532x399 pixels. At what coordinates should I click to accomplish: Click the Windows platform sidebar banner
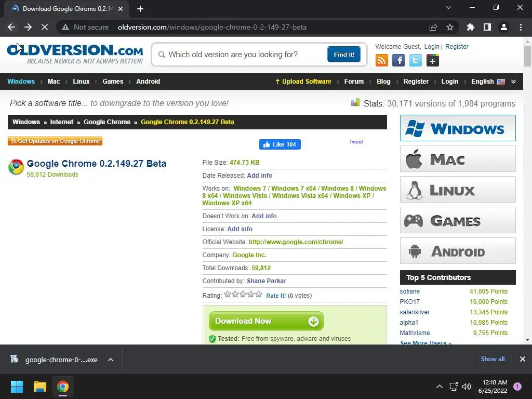click(458, 128)
